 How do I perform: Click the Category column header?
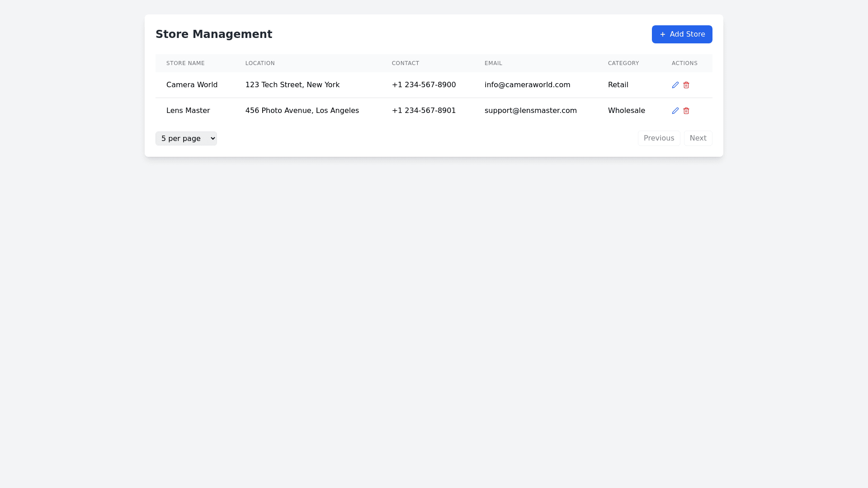click(623, 63)
